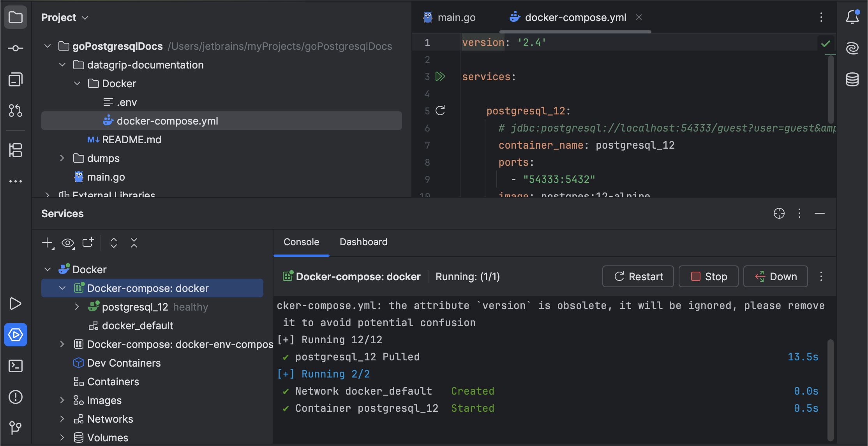Toggle the Services tool window button
The height and width of the screenshot is (446, 868).
[x=16, y=335]
